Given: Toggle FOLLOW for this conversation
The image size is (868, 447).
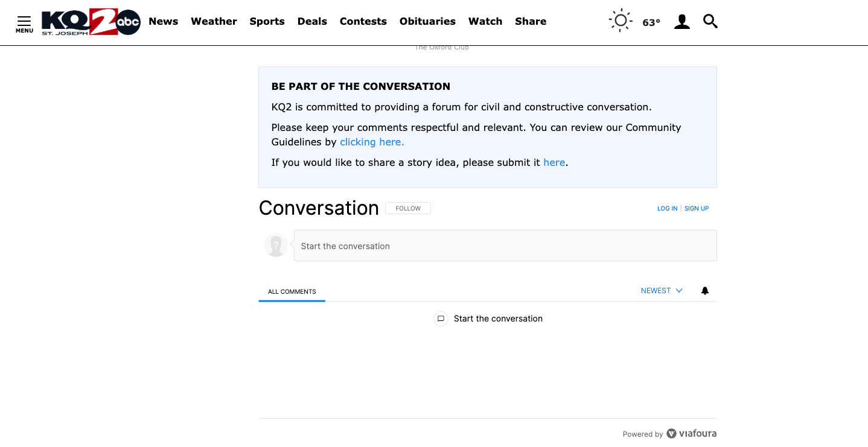Looking at the screenshot, I should 408,208.
